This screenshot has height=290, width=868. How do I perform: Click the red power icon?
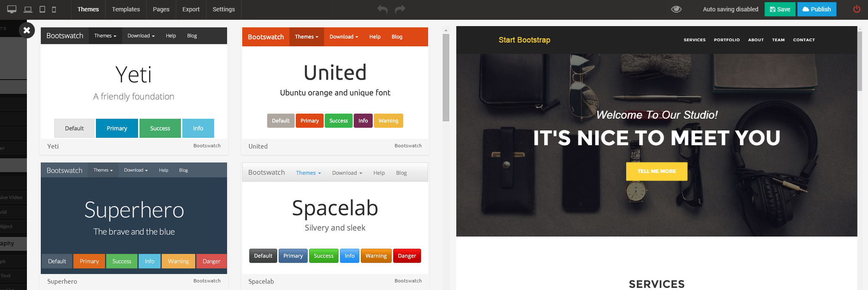(857, 9)
